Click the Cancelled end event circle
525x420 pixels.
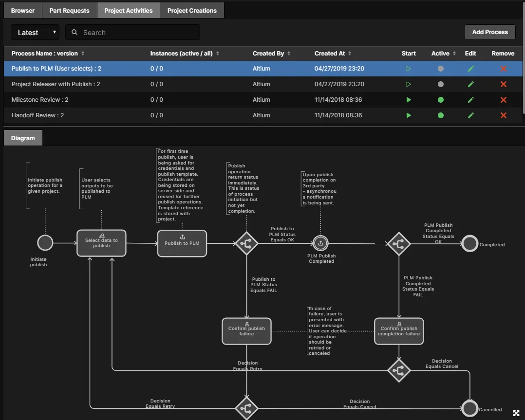[x=470, y=409]
